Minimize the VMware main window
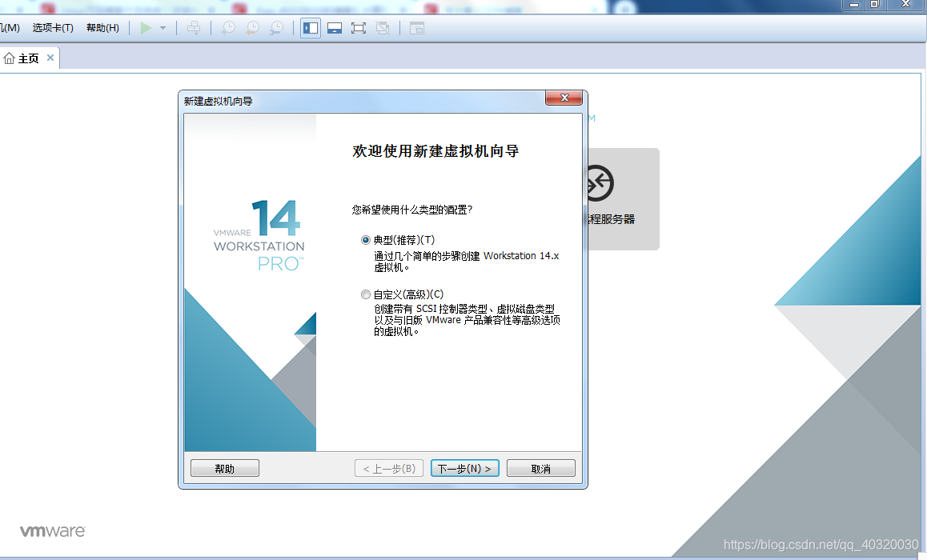 [853, 4]
